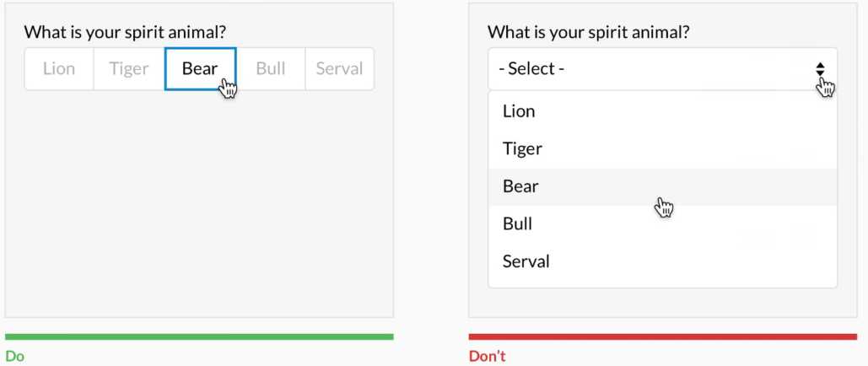Select the Lion segmented option
The image size is (868, 366).
(x=59, y=68)
